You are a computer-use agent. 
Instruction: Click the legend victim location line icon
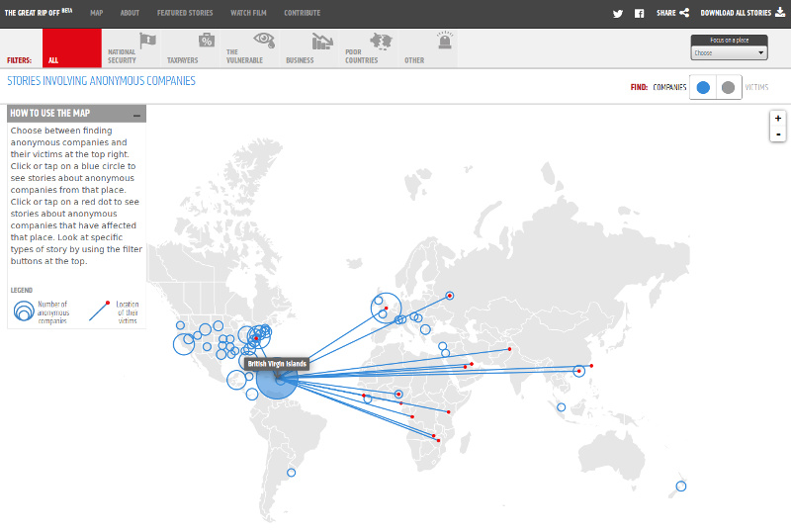coord(99,310)
